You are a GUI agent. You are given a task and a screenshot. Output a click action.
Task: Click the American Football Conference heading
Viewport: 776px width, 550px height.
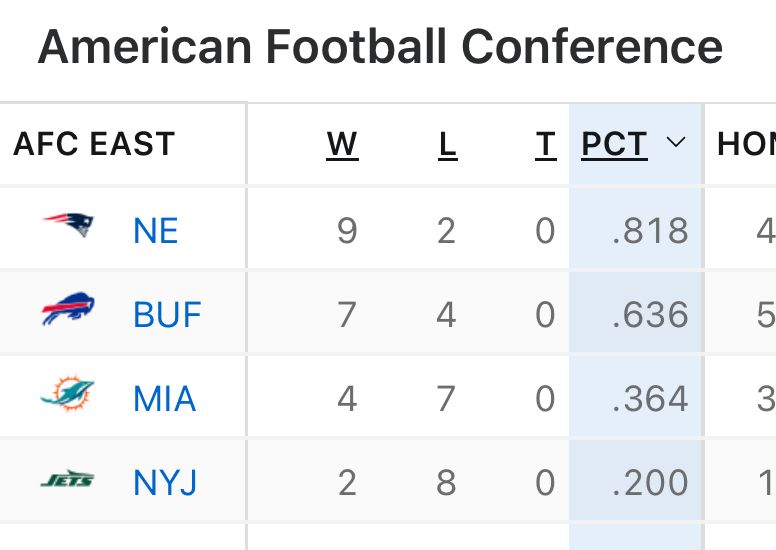coord(380,47)
